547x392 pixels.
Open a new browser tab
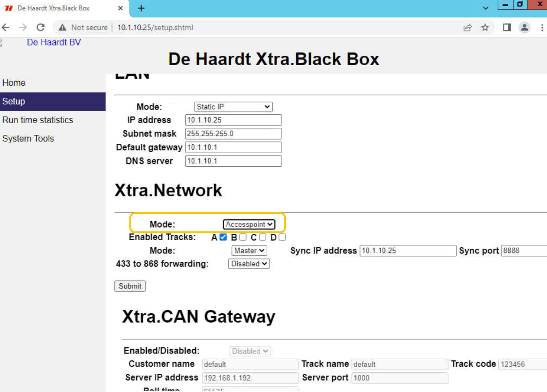coord(141,8)
